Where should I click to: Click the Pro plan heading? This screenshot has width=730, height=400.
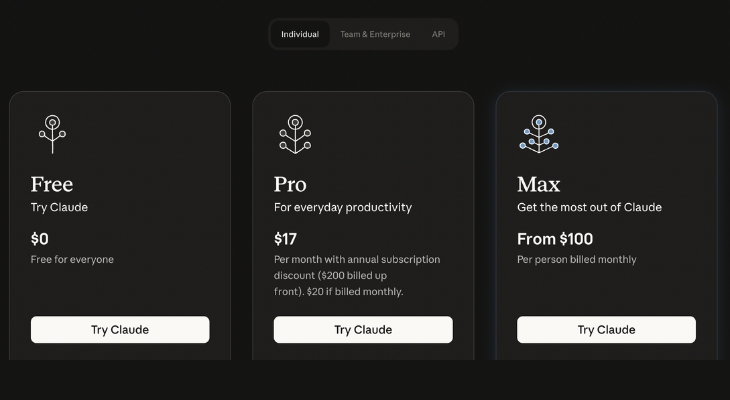tap(290, 184)
